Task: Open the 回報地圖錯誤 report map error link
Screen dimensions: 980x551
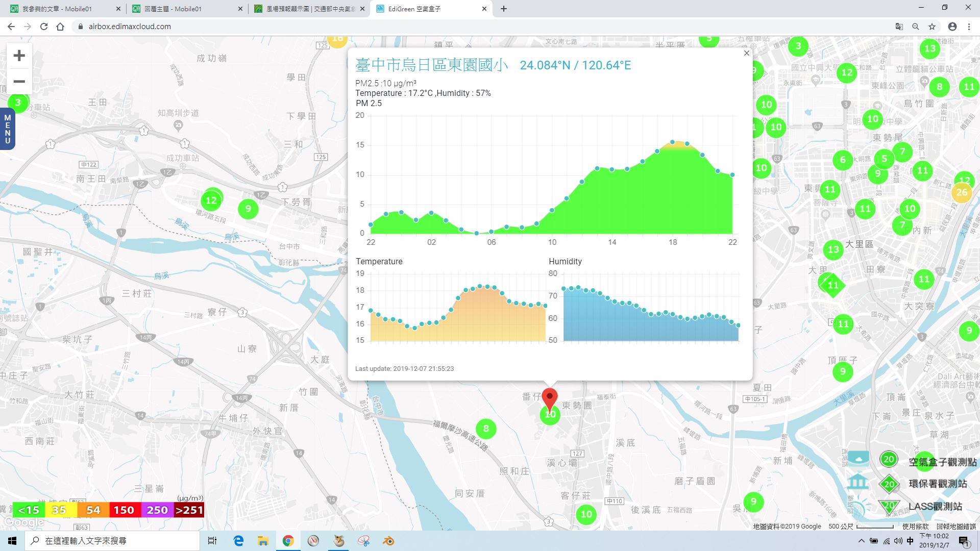Action: coord(955,527)
